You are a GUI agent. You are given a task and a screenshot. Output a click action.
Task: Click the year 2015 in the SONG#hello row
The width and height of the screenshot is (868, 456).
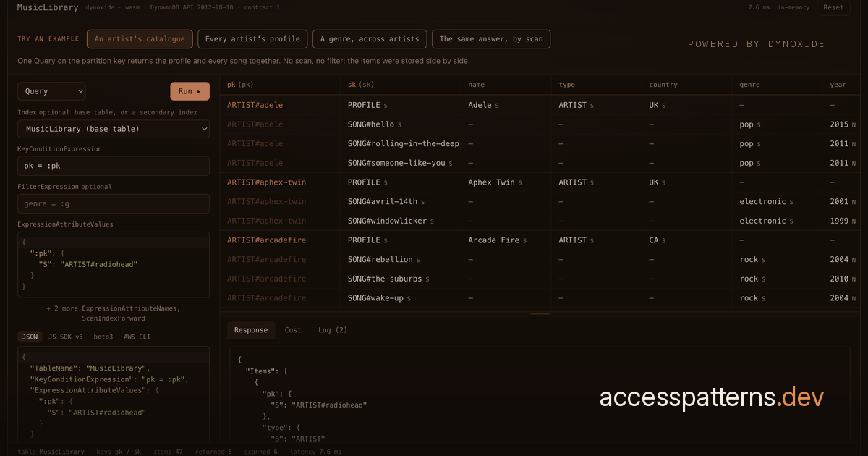click(843, 124)
